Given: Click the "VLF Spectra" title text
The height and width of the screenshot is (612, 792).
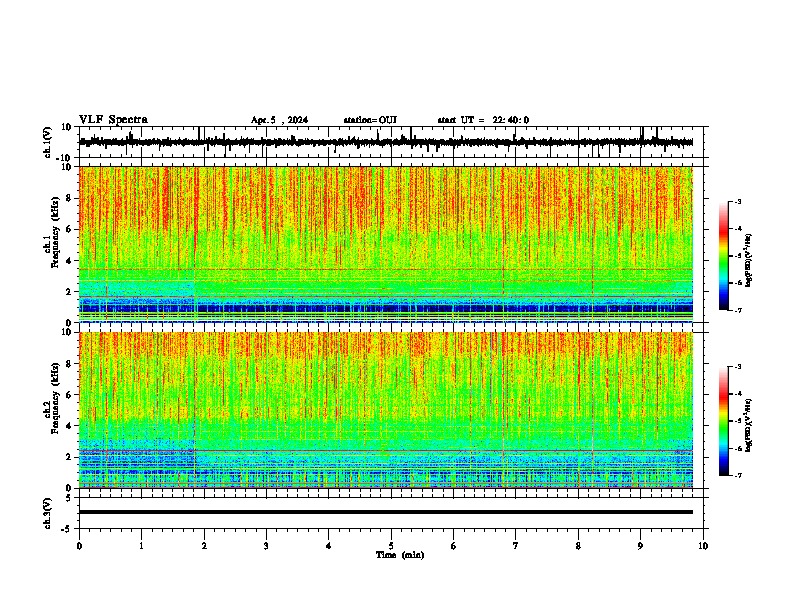Looking at the screenshot, I should tap(113, 120).
